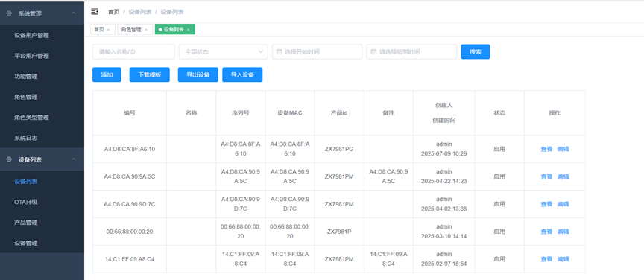
Task: Click 查看 for device 14:C1:FF:09:A8:C4
Action: 546,259
